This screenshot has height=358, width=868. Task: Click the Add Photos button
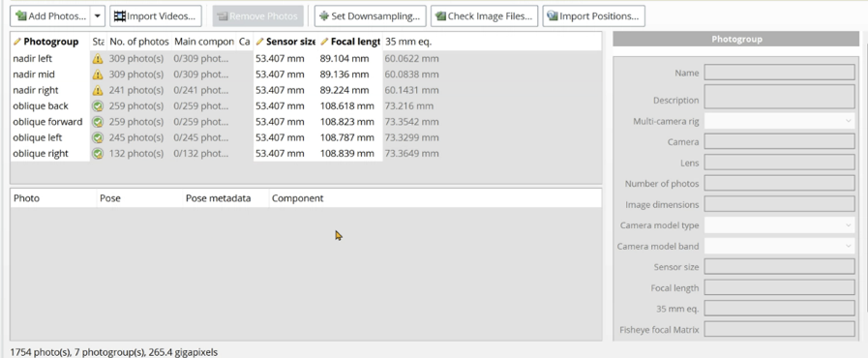tap(50, 16)
